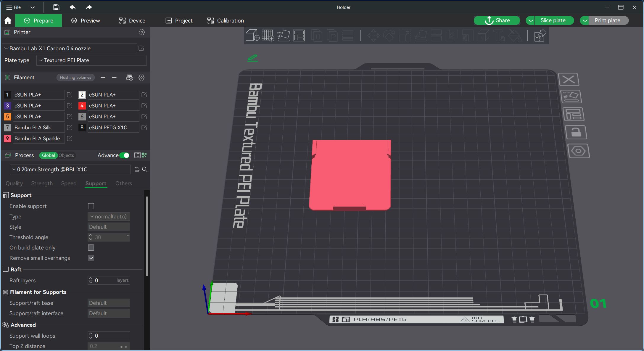Screen dimensions: 644x351
Task: Open the File menu
Action: click(x=14, y=7)
